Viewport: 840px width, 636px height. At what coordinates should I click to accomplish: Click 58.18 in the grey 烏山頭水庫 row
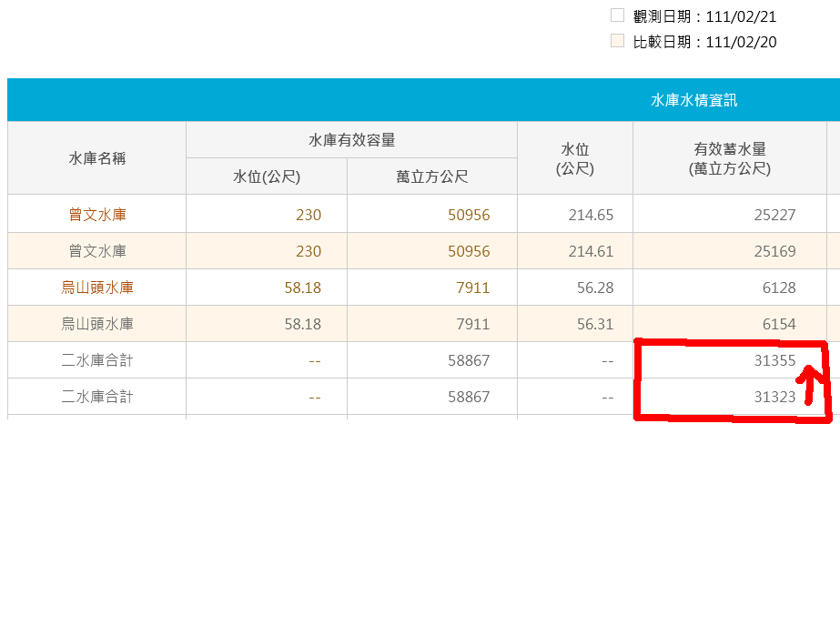302,324
